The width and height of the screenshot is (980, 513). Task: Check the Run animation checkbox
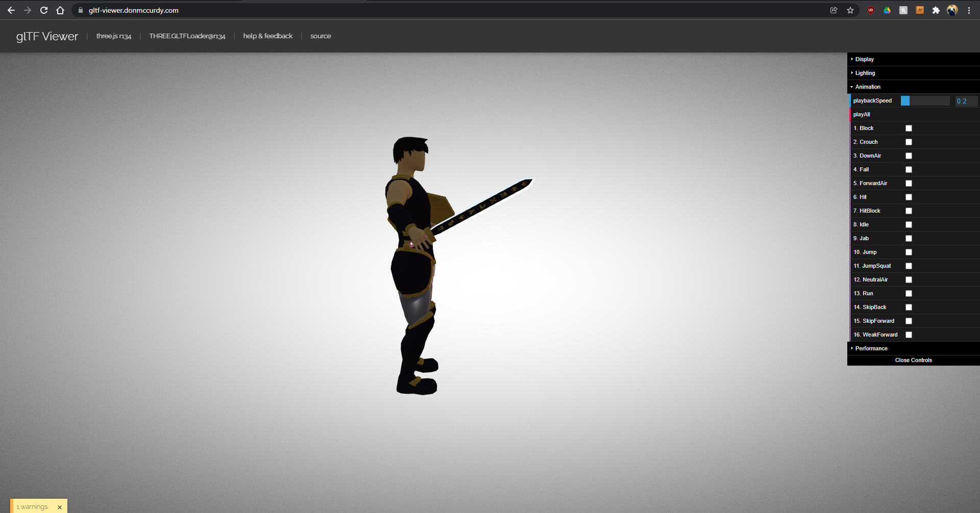click(909, 293)
